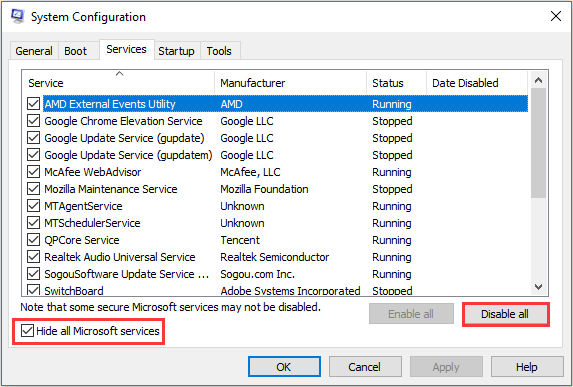Click the scrollbar up arrow
Image resolution: width=573 pixels, height=387 pixels.
[538, 80]
